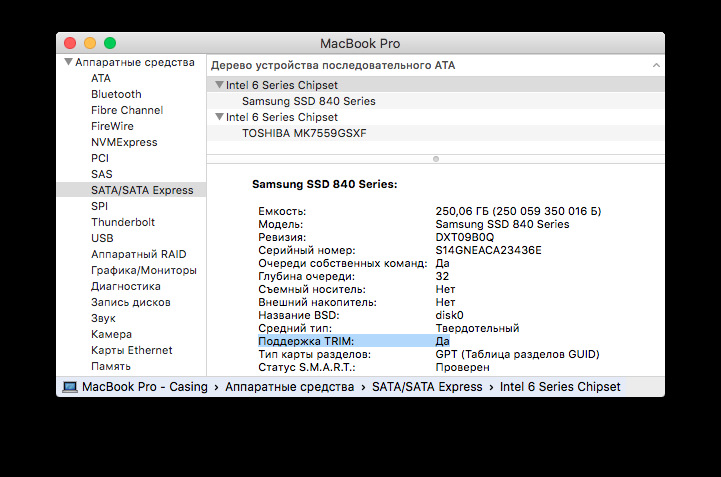Viewport: 721px width, 477px height.
Task: Collapse the Intel 6 Series Chipset above TOSHIBA
Action: [x=219, y=117]
